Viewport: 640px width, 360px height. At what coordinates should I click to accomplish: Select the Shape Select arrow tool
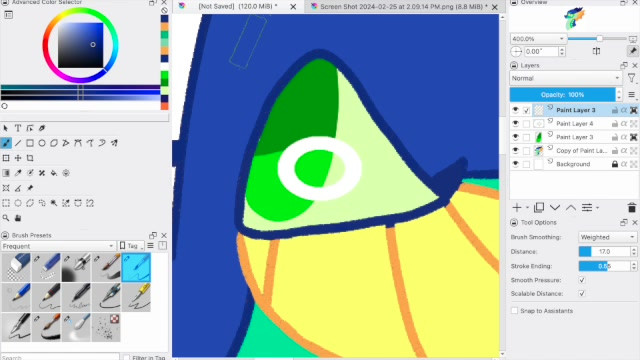click(x=6, y=128)
